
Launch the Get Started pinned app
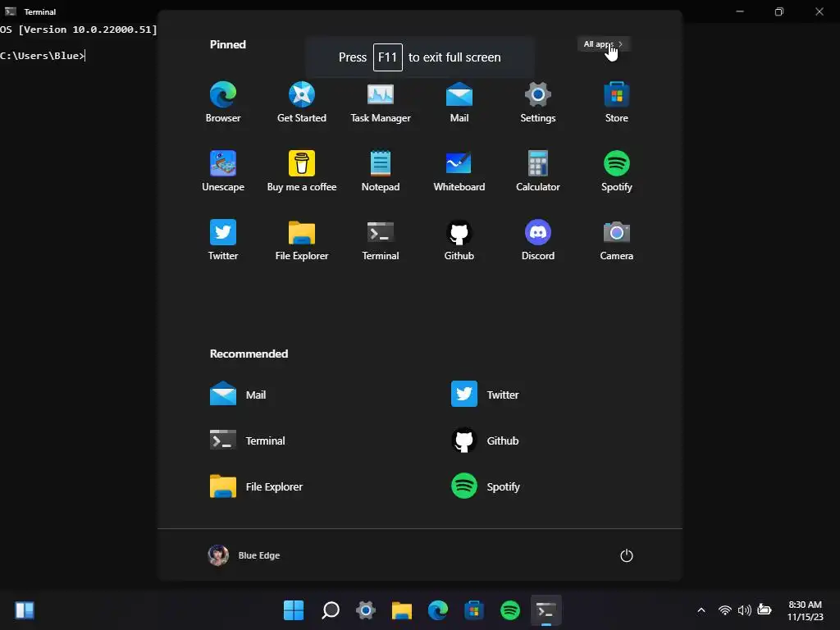[302, 103]
